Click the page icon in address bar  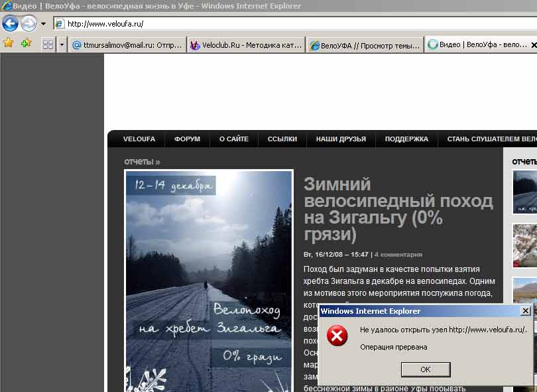(x=60, y=24)
